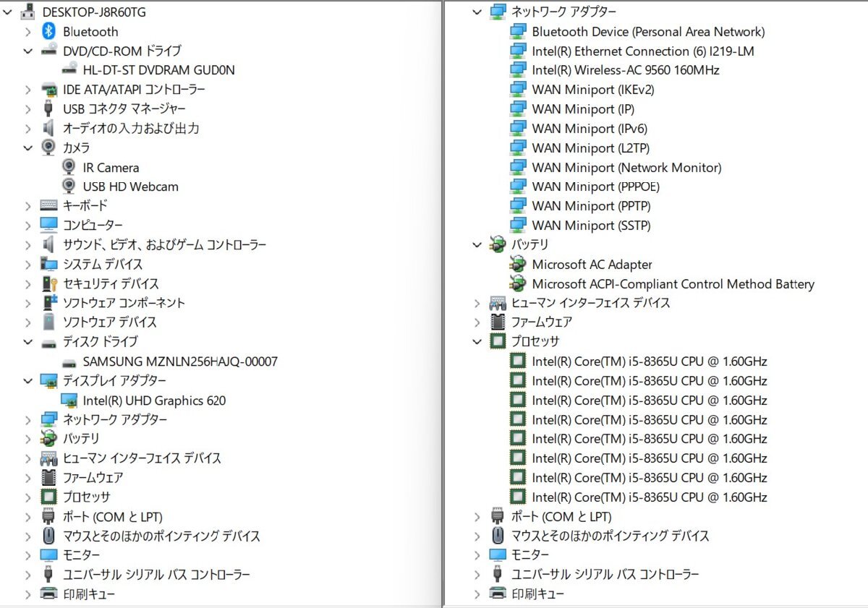Image resolution: width=868 pixels, height=608 pixels.
Task: Expand the キーボード category arrow
Action: tap(27, 206)
